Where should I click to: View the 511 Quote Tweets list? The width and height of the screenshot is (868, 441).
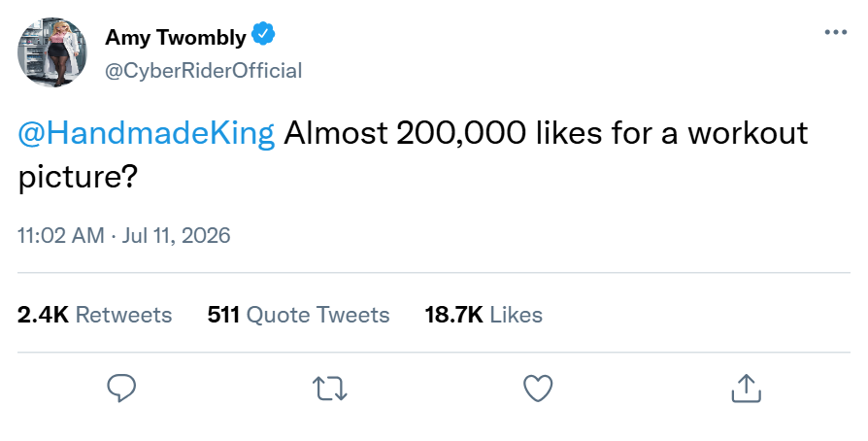(298, 315)
